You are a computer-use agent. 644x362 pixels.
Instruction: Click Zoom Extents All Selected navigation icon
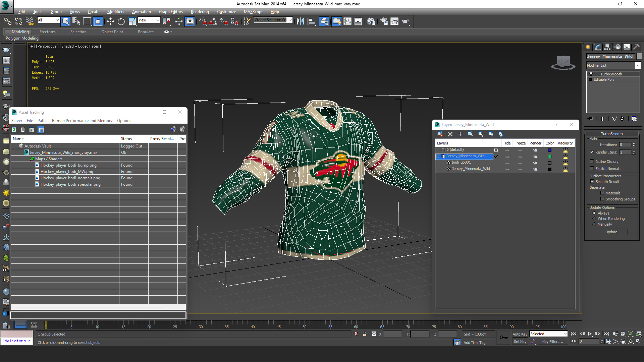point(638,334)
